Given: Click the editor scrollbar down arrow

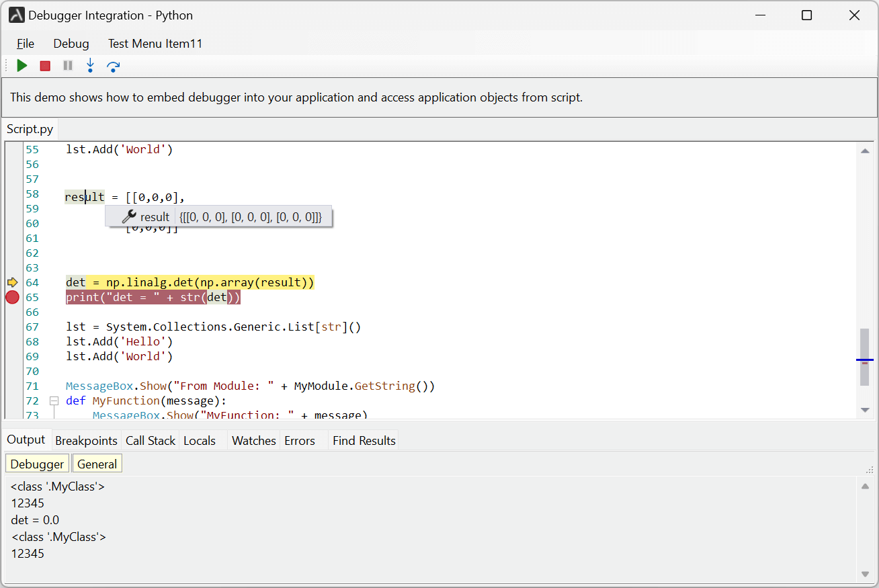Looking at the screenshot, I should [865, 410].
